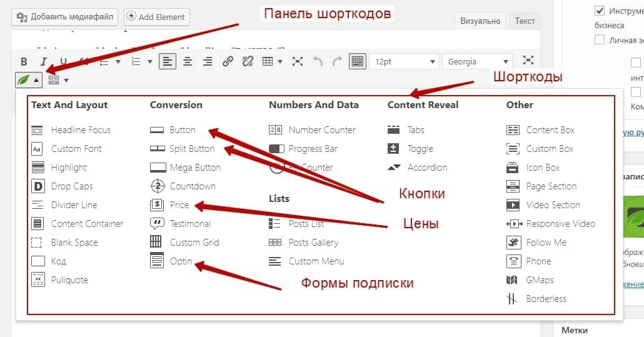644x337 pixels.
Task: Expand the bulleted list options arrow
Action: (x=118, y=62)
